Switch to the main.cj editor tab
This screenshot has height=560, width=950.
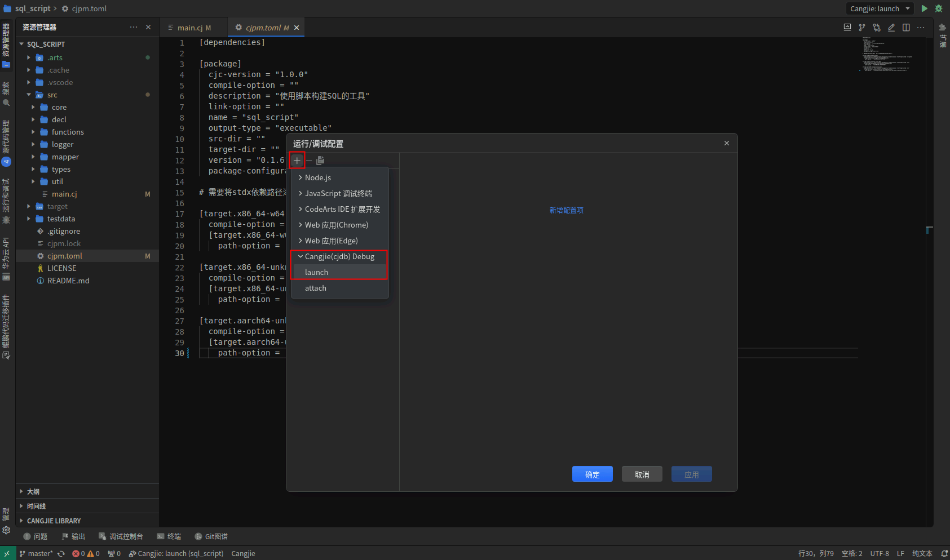click(189, 28)
